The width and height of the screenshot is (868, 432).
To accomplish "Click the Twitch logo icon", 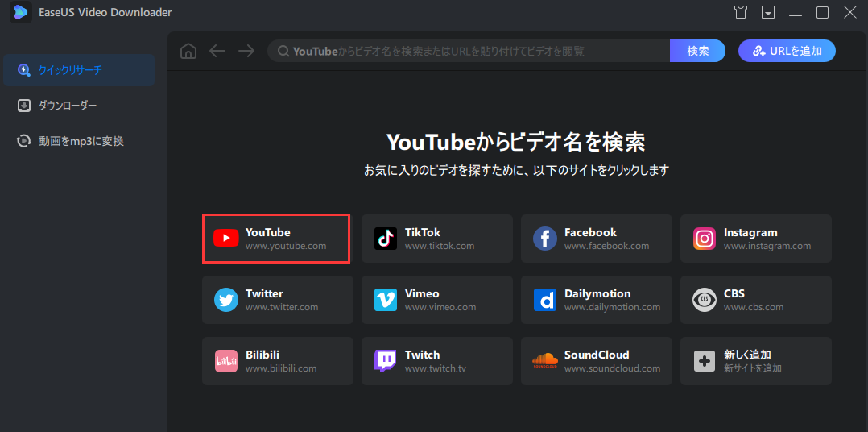I will point(385,361).
